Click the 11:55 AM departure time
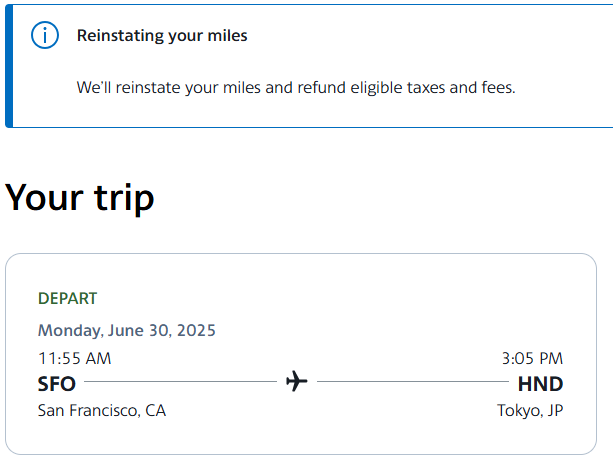This screenshot has height=466, width=613. coord(74,358)
